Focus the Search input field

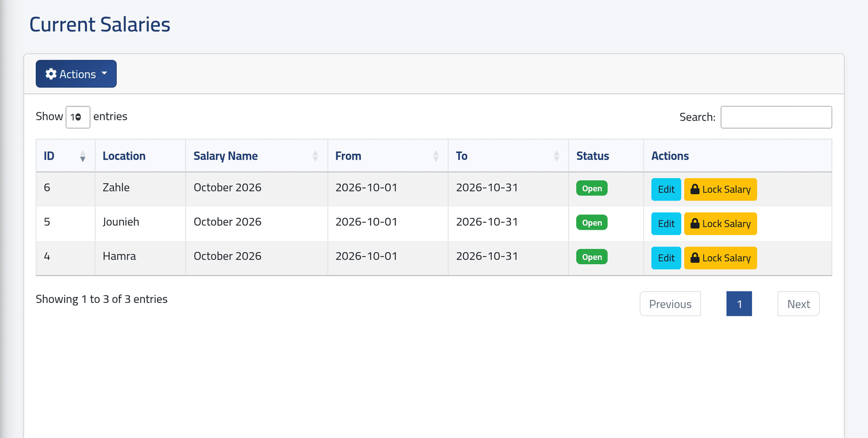click(x=776, y=117)
